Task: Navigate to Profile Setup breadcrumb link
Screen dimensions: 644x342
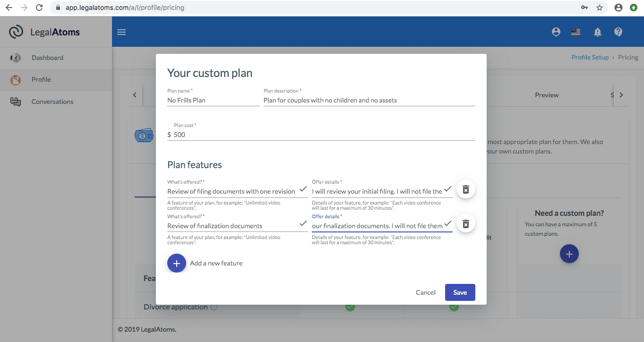Action: point(590,57)
